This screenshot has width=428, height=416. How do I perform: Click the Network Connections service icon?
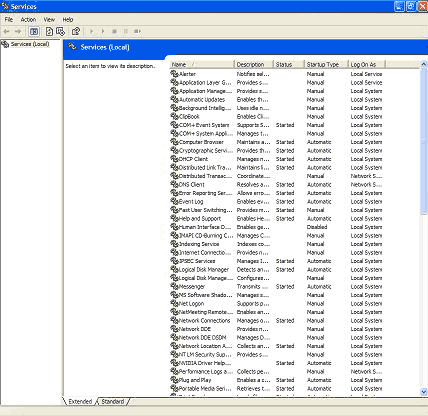[x=174, y=320]
